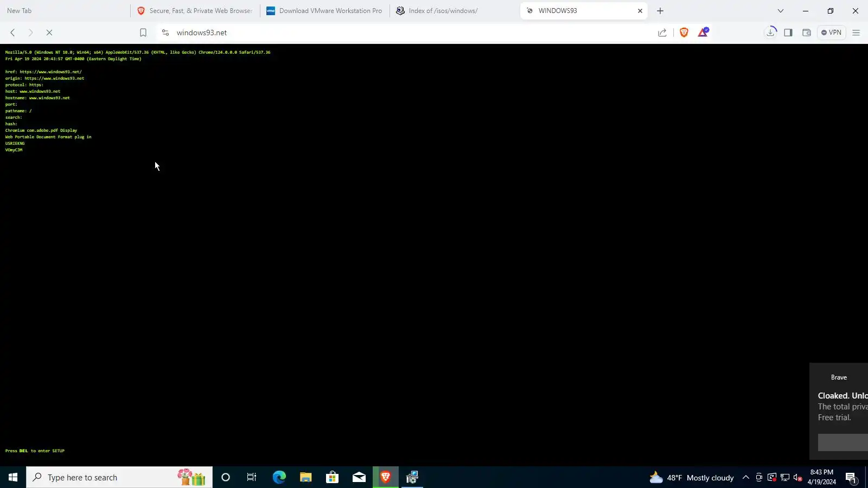Stop loading the page

(49, 33)
